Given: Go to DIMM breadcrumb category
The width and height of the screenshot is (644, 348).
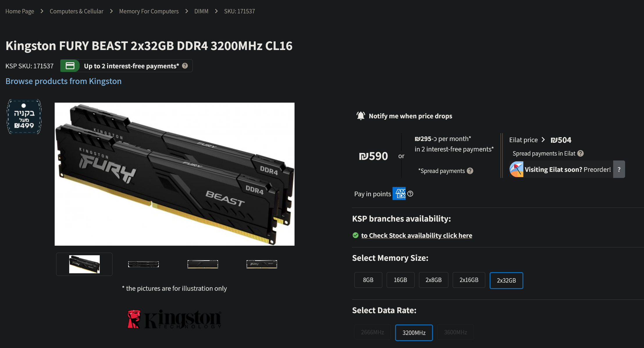Looking at the screenshot, I should pyautogui.click(x=201, y=11).
